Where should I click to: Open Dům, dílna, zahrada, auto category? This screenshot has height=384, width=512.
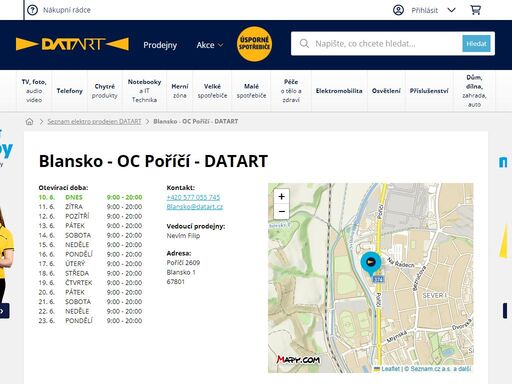pyautogui.click(x=474, y=91)
